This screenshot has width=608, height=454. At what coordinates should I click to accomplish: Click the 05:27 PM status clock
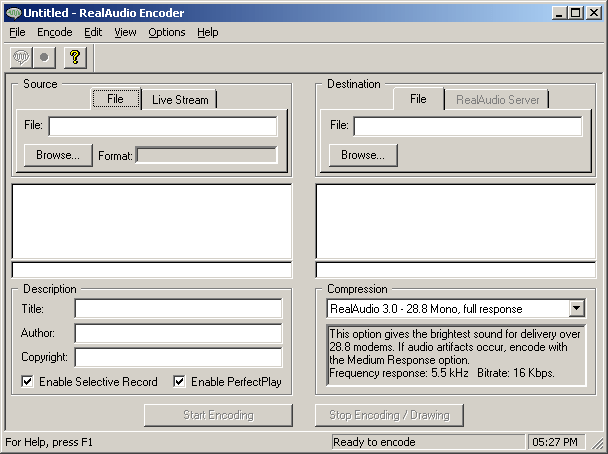coord(554,442)
